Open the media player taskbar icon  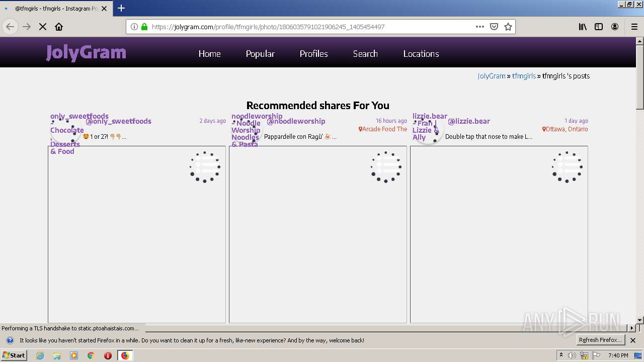click(x=74, y=355)
